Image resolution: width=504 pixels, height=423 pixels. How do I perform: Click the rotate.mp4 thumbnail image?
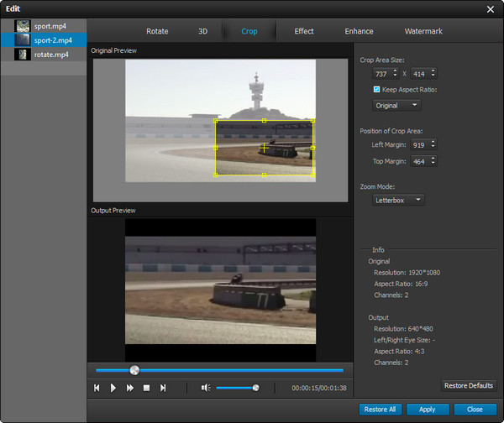23,55
